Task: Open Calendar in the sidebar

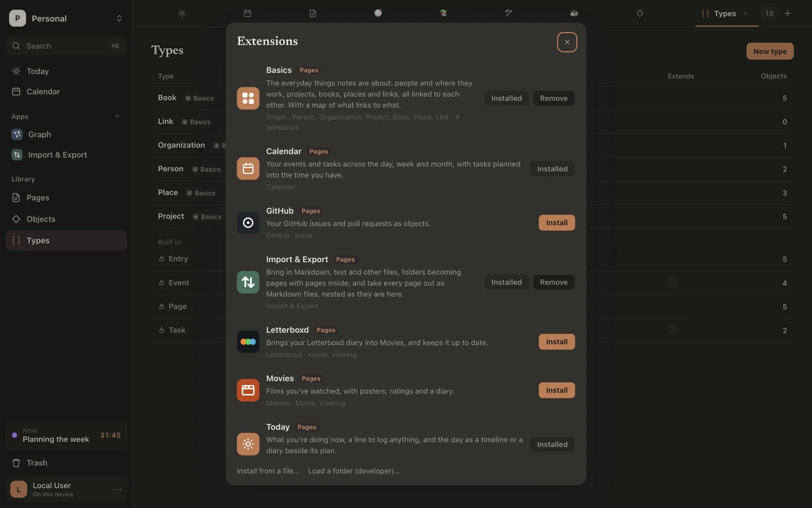Action: 66,91
